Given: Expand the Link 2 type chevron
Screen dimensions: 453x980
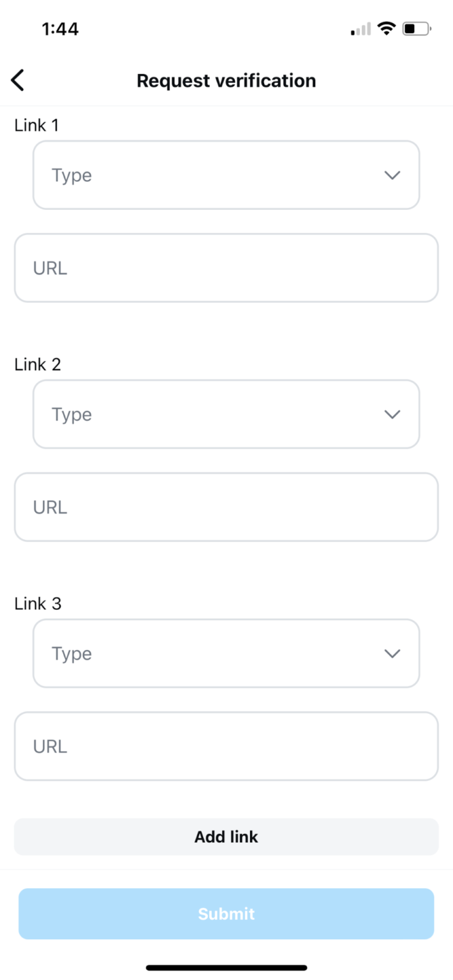Looking at the screenshot, I should tap(392, 414).
